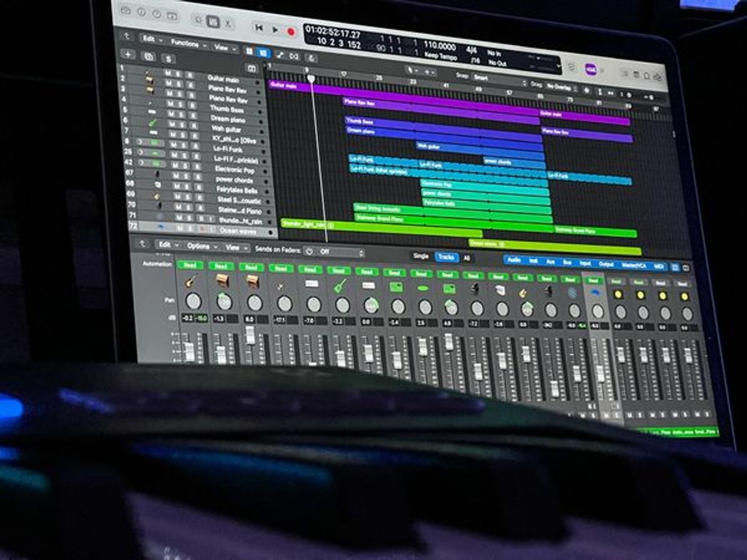Open the Keep Tempo dropdown in LCD

(x=441, y=56)
